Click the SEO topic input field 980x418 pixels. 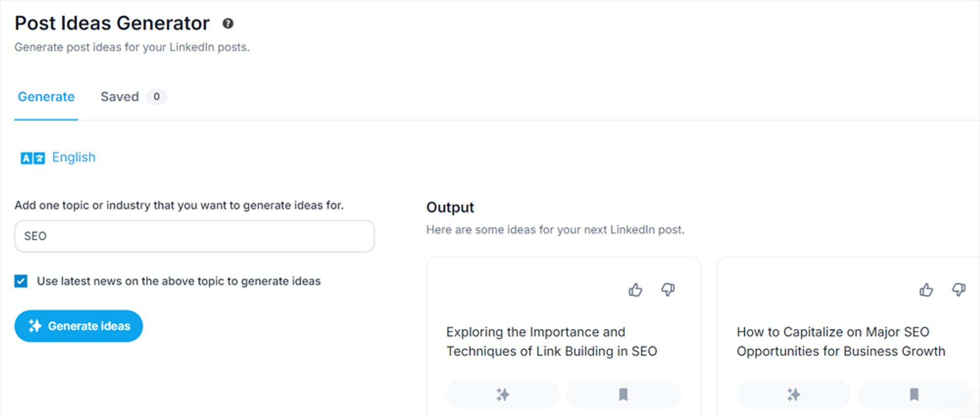(x=194, y=236)
